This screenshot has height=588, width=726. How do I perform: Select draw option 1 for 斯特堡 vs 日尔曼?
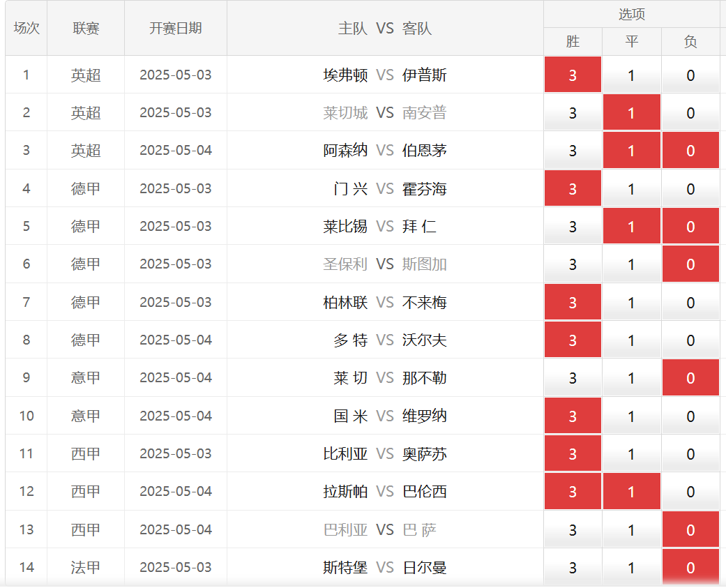tap(632, 567)
